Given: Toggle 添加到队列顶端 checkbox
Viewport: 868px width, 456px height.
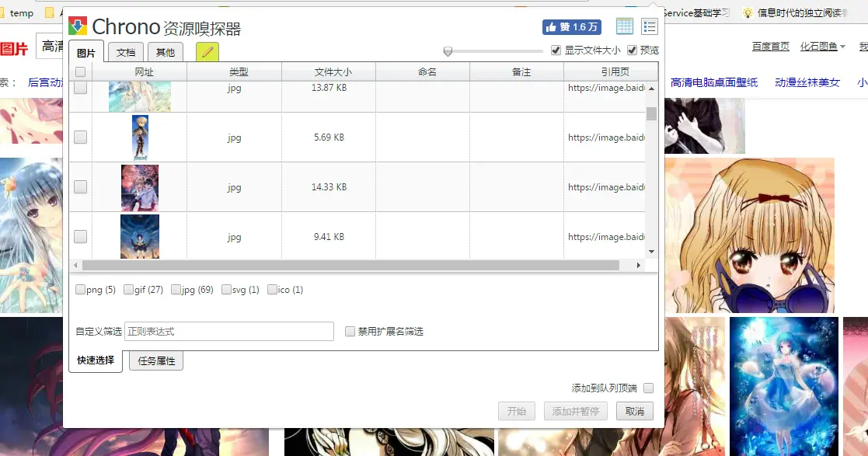Looking at the screenshot, I should point(649,388).
